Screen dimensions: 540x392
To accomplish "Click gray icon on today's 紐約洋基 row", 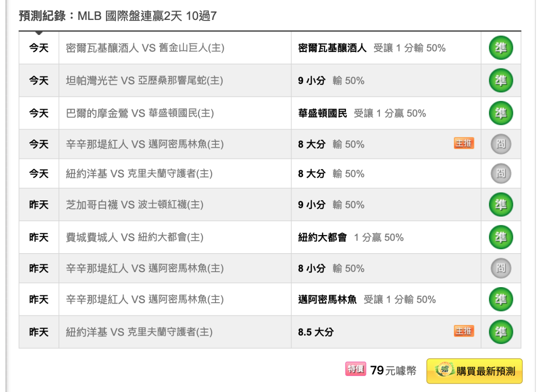I will click(x=500, y=173).
